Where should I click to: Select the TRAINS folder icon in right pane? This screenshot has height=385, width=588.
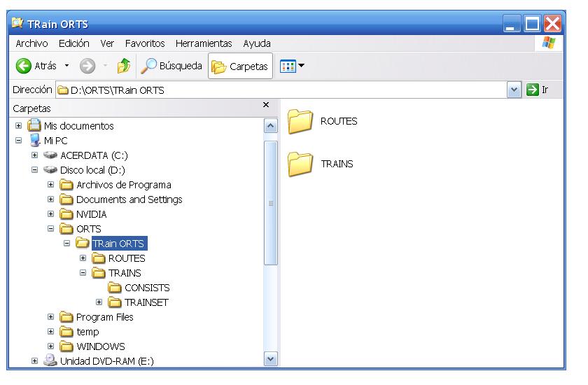[x=300, y=164]
